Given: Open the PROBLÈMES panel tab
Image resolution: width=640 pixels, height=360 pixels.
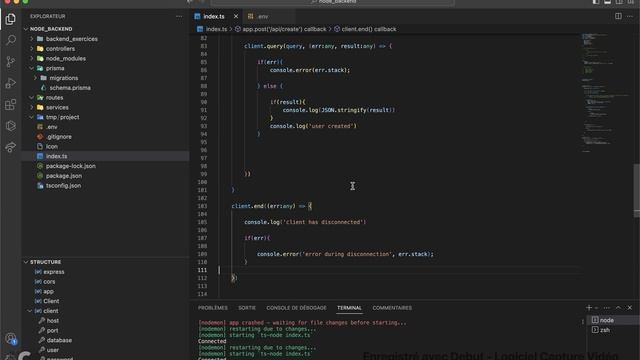Looking at the screenshot, I should coord(213,308).
